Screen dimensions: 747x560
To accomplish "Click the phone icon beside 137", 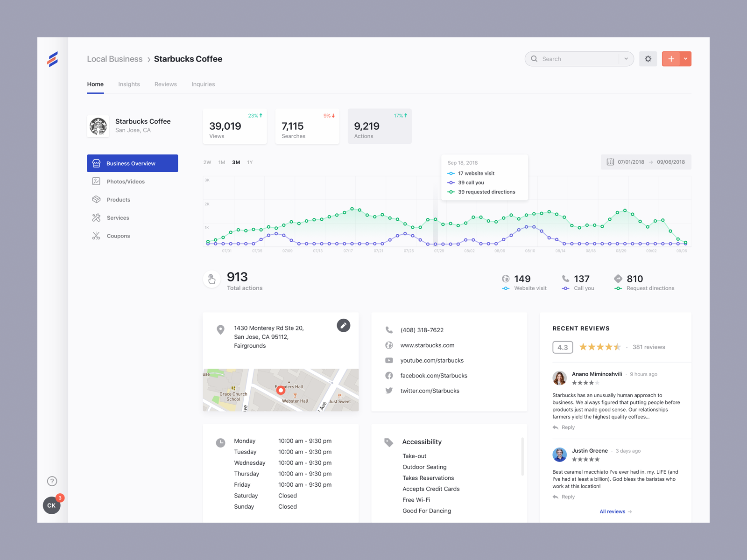I will pyautogui.click(x=565, y=279).
